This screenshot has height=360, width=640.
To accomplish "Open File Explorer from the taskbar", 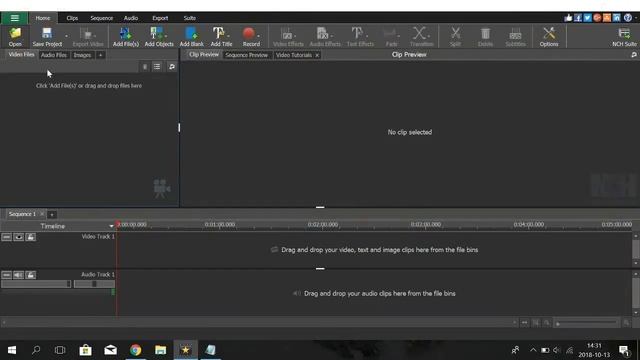I will (160, 350).
